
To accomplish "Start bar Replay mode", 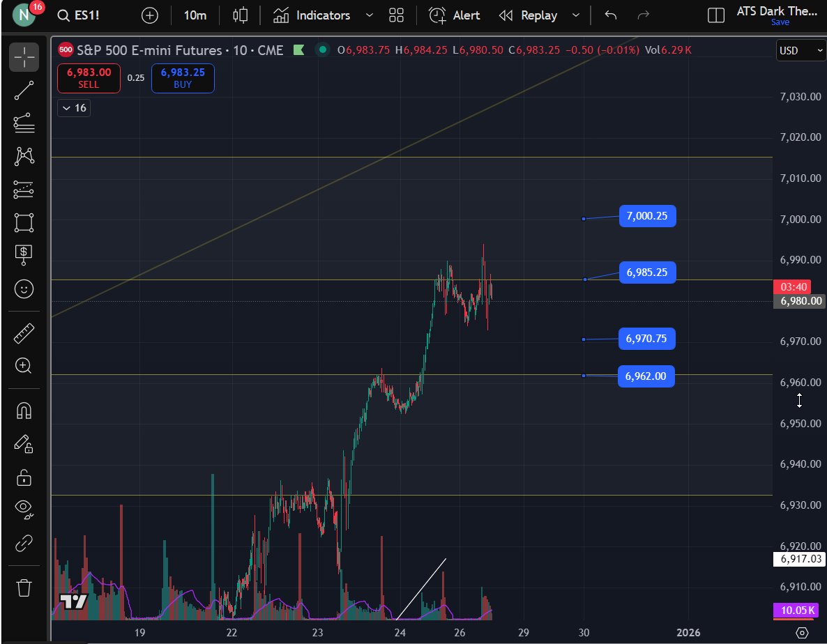I will click(x=529, y=15).
